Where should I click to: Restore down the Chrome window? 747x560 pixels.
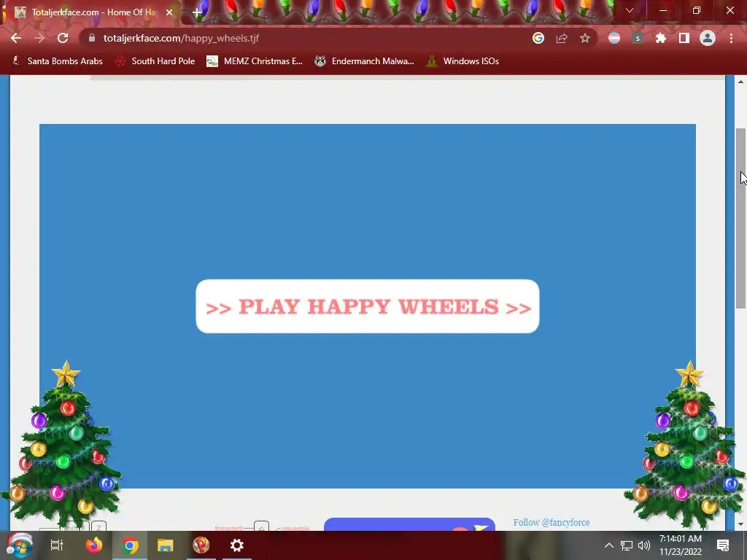pos(697,10)
